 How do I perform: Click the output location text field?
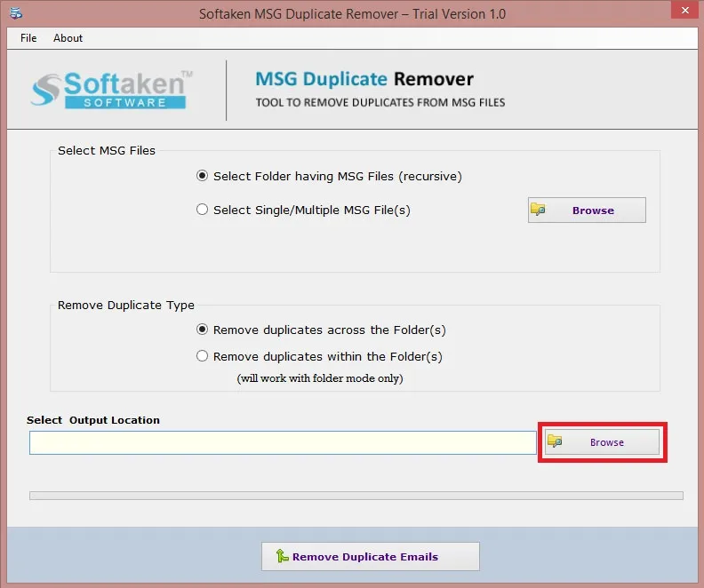[x=283, y=442]
